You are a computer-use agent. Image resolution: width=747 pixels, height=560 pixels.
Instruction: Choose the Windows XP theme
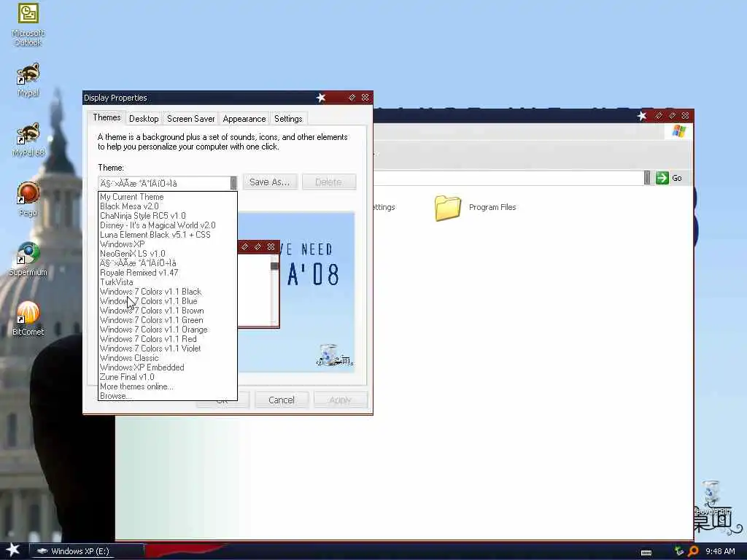click(167, 244)
